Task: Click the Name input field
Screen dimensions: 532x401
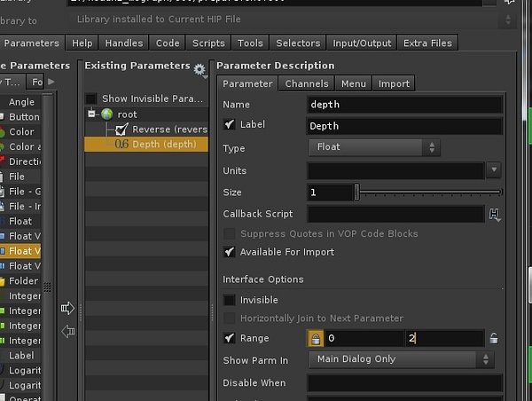Action: pyautogui.click(x=404, y=105)
